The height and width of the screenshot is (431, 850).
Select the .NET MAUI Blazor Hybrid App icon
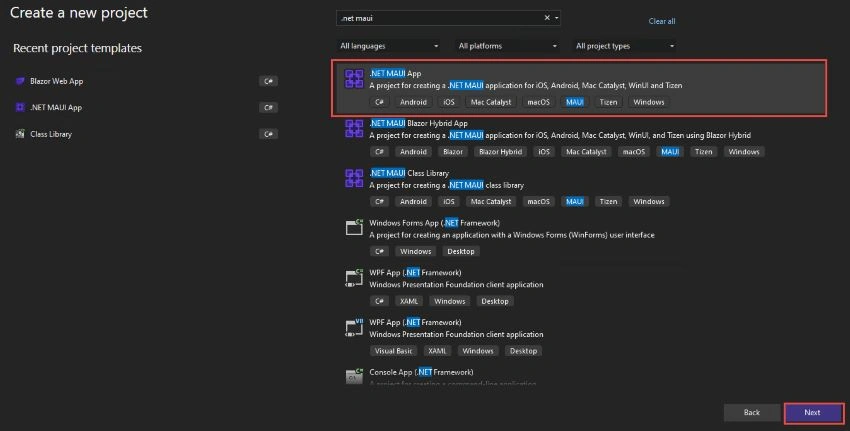(354, 128)
